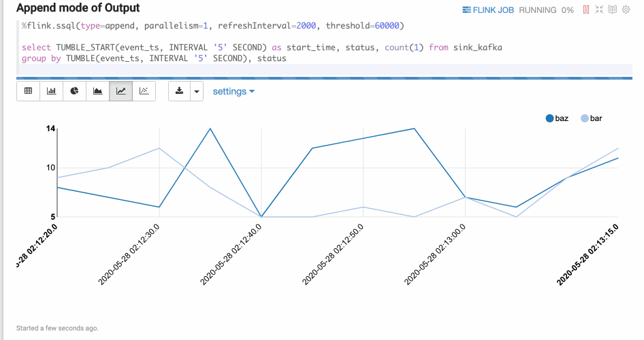Select the scatter chart visualization

(144, 91)
